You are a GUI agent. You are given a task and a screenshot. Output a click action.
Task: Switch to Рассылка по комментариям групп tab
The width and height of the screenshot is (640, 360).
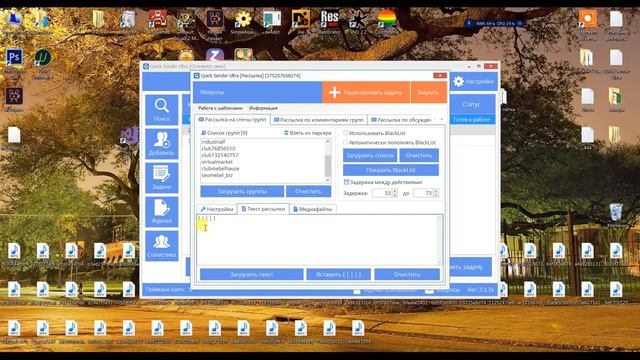(x=318, y=120)
